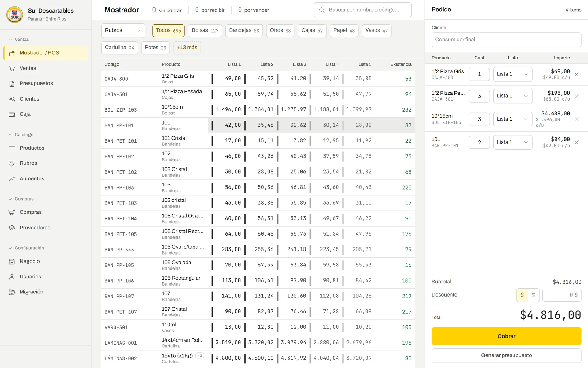
Task: Click the Cobrar button
Action: 506,336
